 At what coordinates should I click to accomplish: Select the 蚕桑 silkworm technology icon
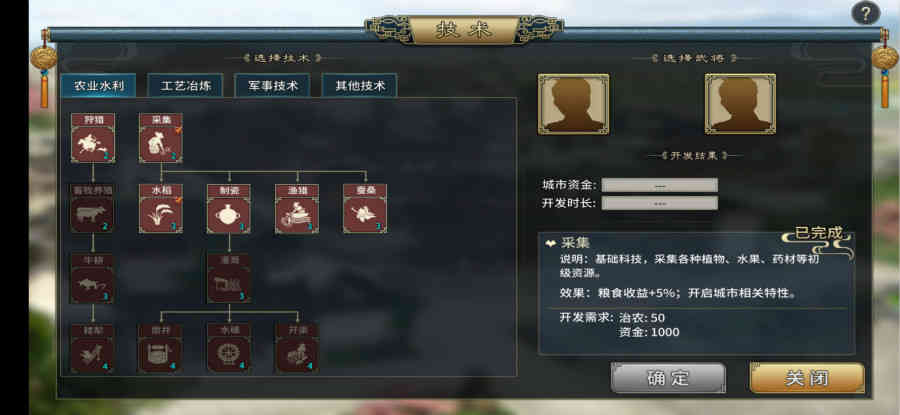(365, 209)
